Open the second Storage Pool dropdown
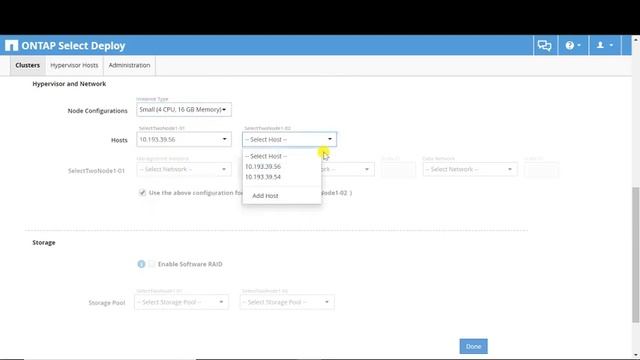This screenshot has height=360, width=640. tap(287, 302)
